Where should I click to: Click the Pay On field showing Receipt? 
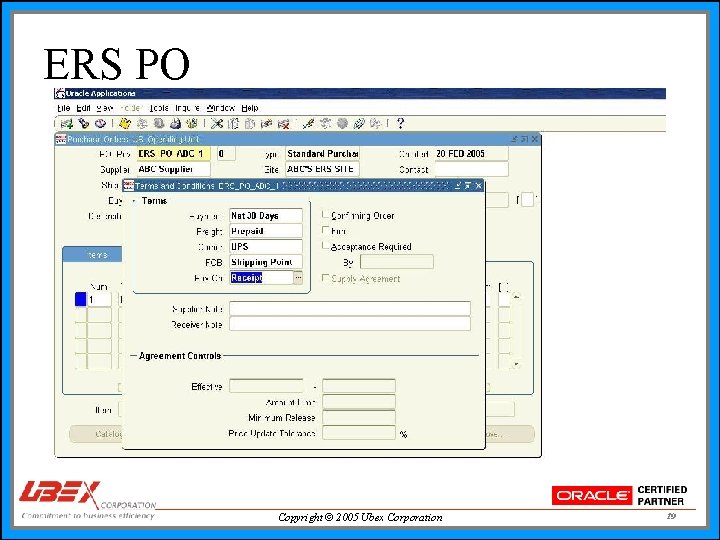[261, 278]
